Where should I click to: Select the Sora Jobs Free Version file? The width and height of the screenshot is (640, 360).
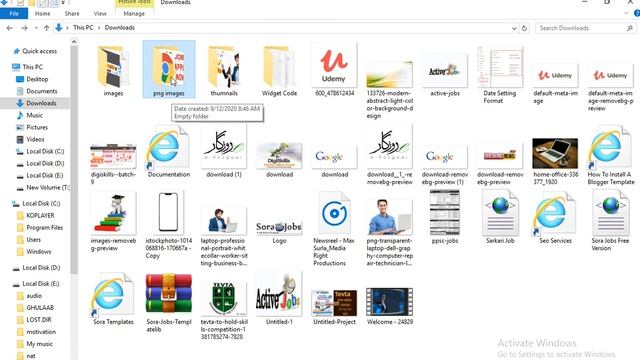[x=610, y=221]
